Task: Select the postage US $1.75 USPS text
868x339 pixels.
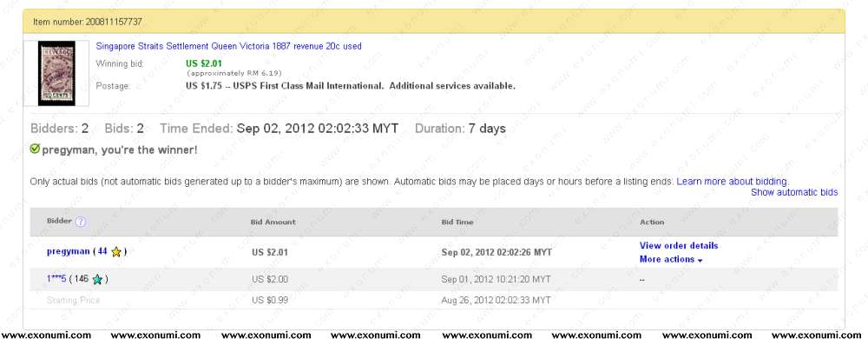Action: tap(351, 86)
